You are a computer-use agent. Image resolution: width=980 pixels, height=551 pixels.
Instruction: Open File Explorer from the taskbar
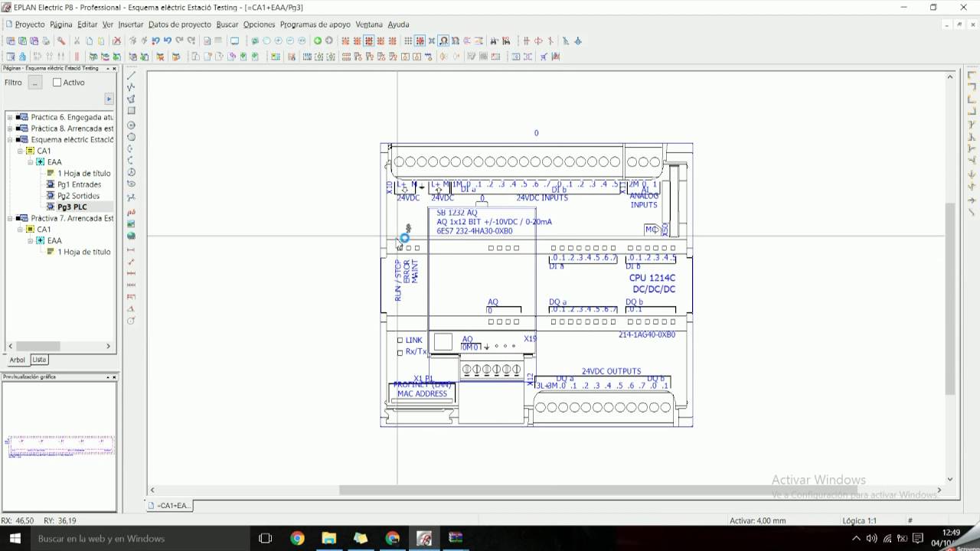(328, 539)
